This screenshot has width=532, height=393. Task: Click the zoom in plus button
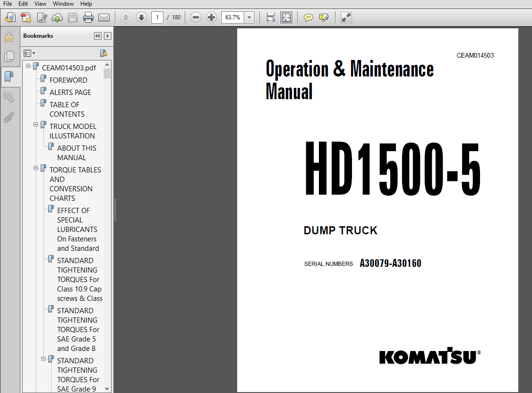coord(211,17)
